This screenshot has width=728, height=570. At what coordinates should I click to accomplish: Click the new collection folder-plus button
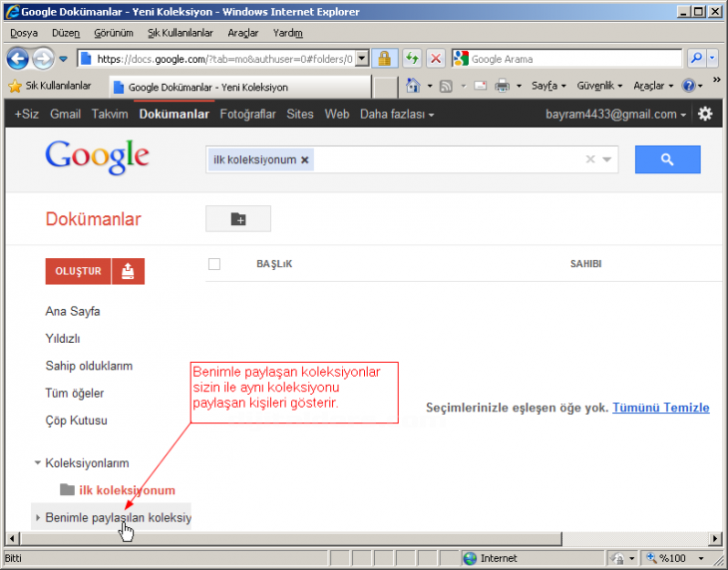pyautogui.click(x=238, y=218)
